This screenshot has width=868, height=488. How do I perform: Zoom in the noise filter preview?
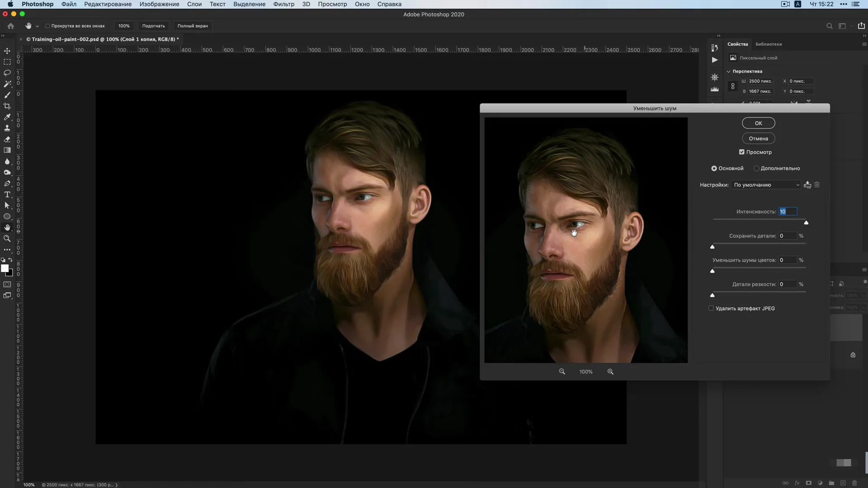(610, 371)
